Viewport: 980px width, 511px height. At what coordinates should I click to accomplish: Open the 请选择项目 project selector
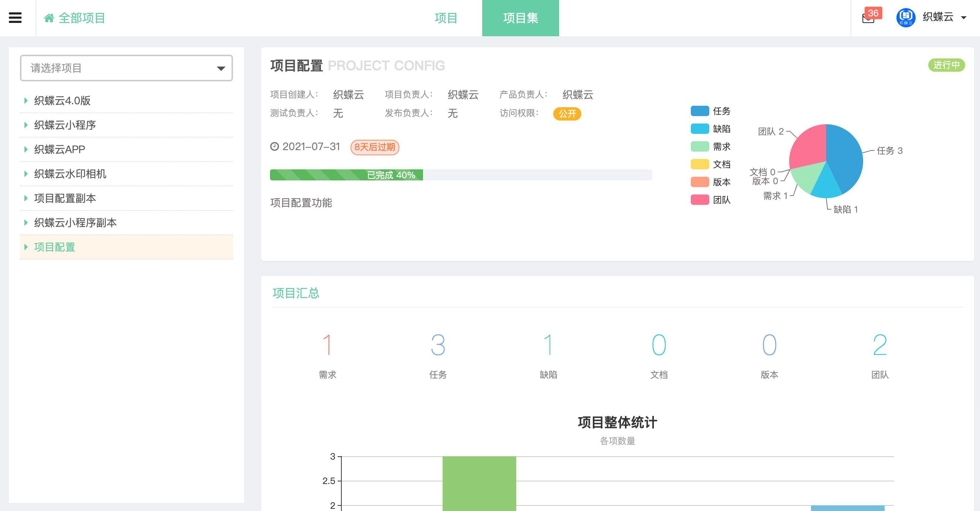126,68
